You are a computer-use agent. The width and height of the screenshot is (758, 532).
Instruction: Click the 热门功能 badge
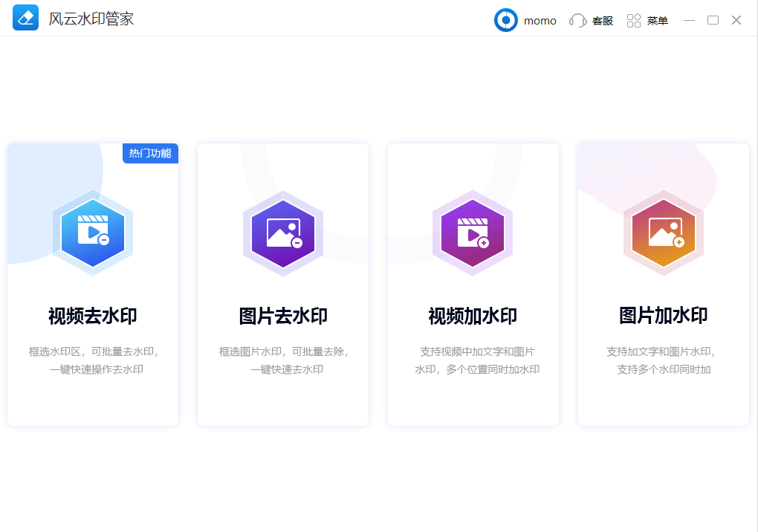[x=150, y=153]
